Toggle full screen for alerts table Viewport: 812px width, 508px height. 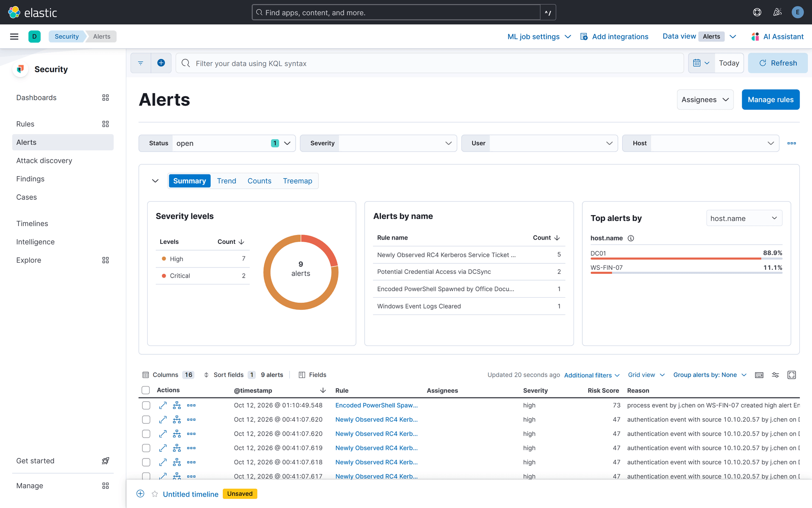click(x=792, y=375)
